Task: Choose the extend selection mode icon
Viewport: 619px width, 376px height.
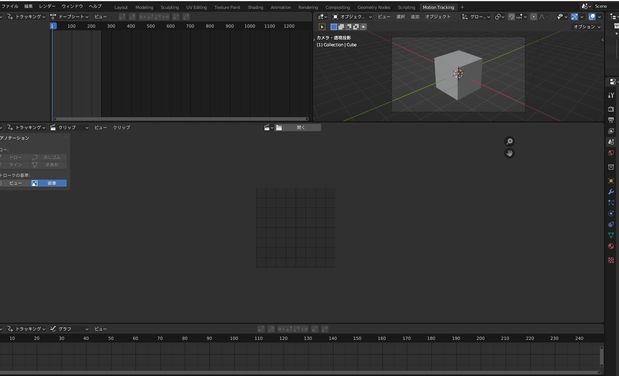Action: click(341, 27)
